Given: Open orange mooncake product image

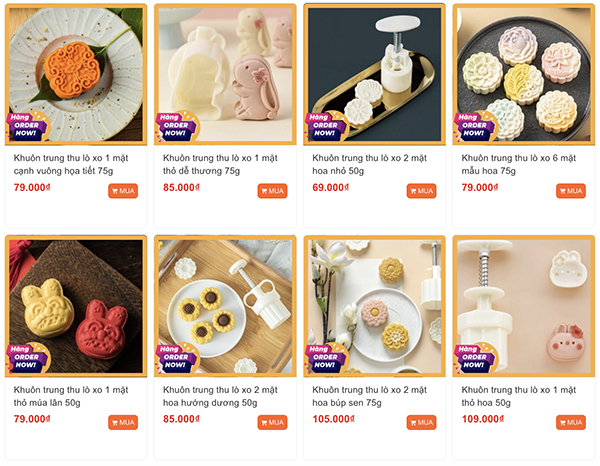Looking at the screenshot, I should (76, 75).
